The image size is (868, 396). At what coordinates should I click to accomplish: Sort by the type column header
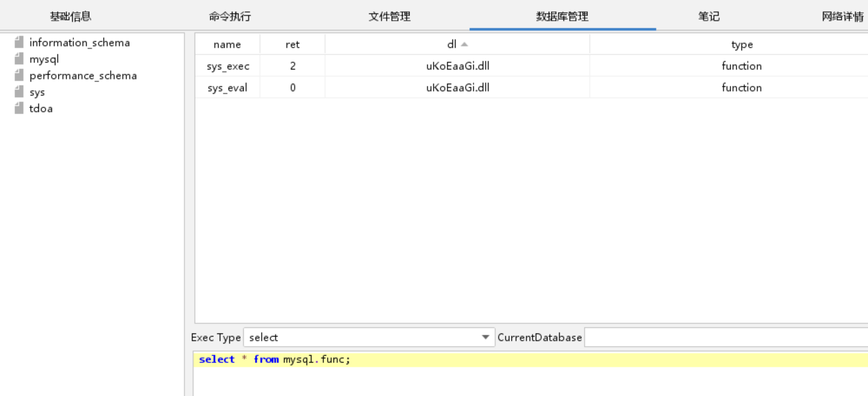pyautogui.click(x=741, y=45)
